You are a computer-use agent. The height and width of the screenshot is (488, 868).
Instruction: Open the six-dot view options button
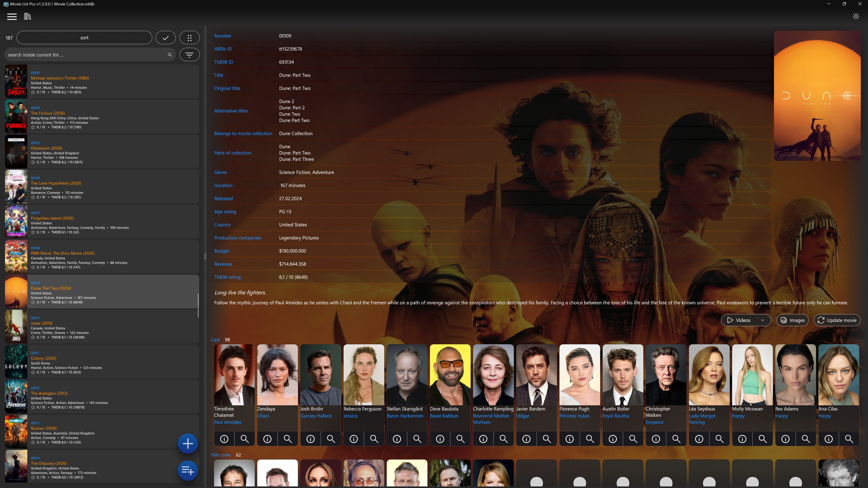pyautogui.click(x=189, y=38)
